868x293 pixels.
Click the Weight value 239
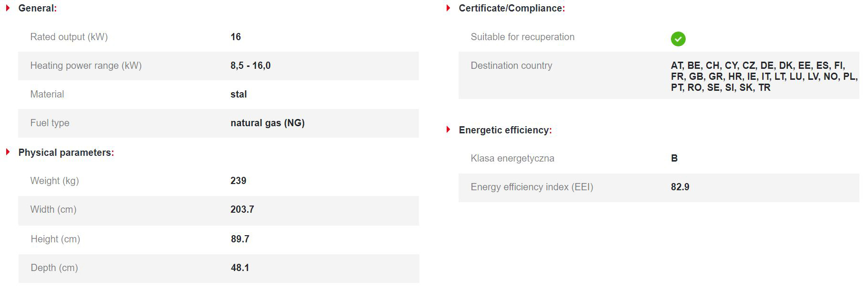click(x=238, y=181)
